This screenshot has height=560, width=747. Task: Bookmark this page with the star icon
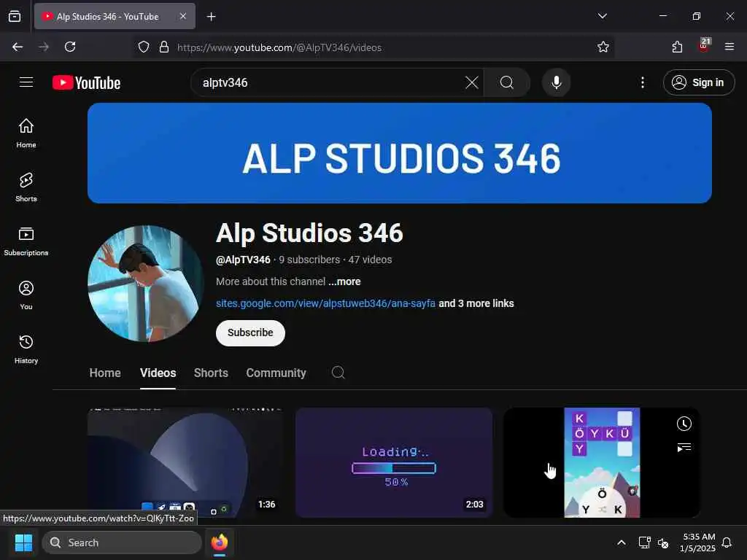pos(603,47)
